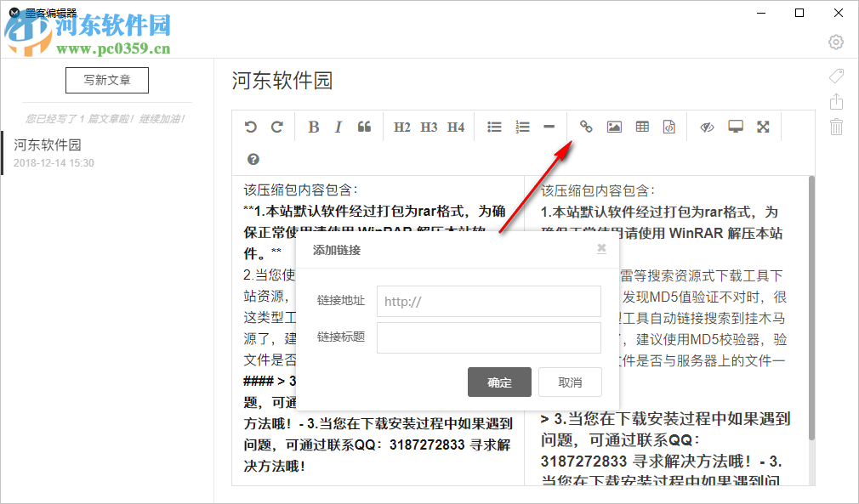Delete the article using the trash icon
Image resolution: width=859 pixels, height=504 pixels.
(x=836, y=126)
